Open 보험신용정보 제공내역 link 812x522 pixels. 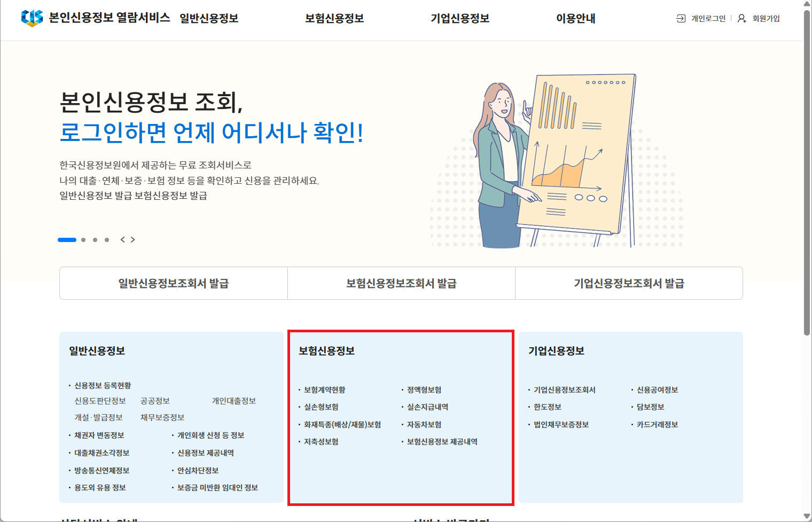coord(442,442)
